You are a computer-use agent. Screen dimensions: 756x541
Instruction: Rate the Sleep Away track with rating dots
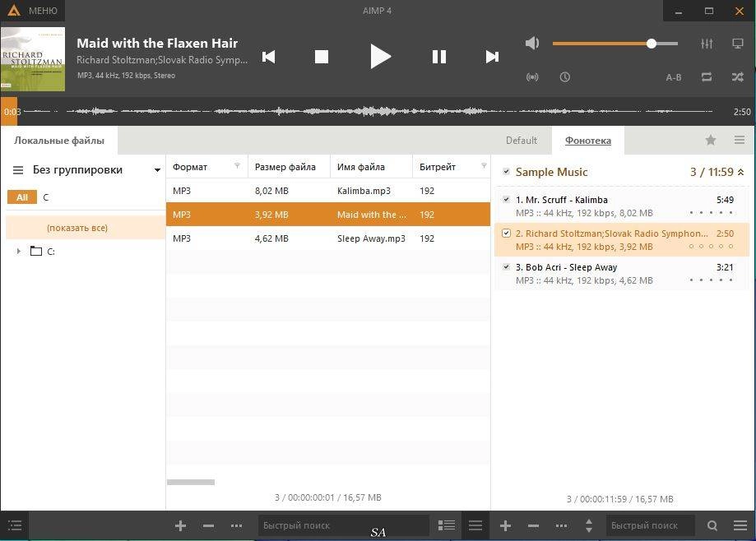point(711,280)
